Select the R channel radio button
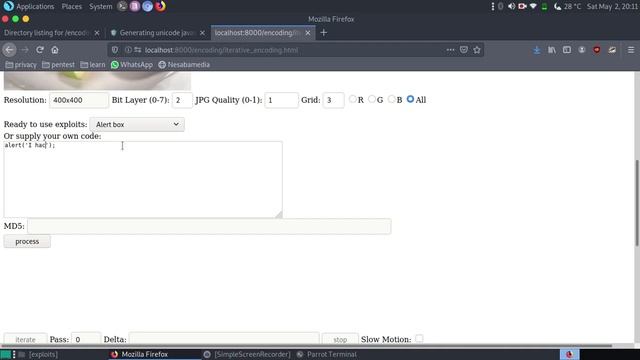The width and height of the screenshot is (640, 360). (x=353, y=99)
